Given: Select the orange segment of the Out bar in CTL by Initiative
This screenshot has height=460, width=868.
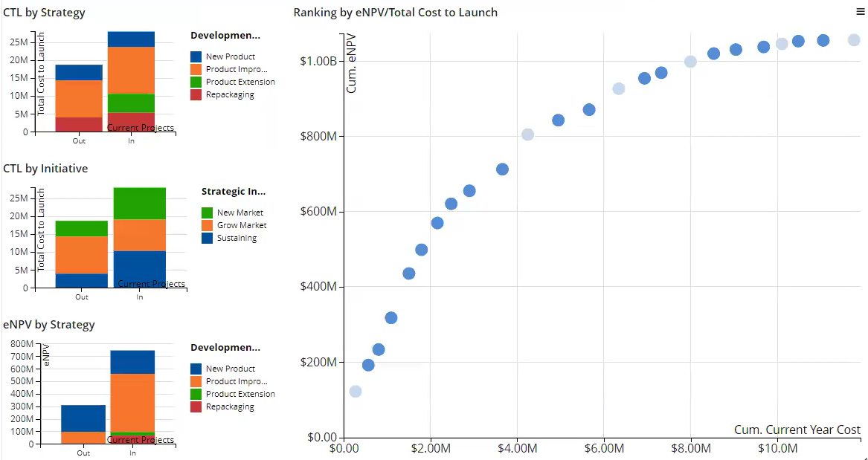Looking at the screenshot, I should [x=81, y=255].
